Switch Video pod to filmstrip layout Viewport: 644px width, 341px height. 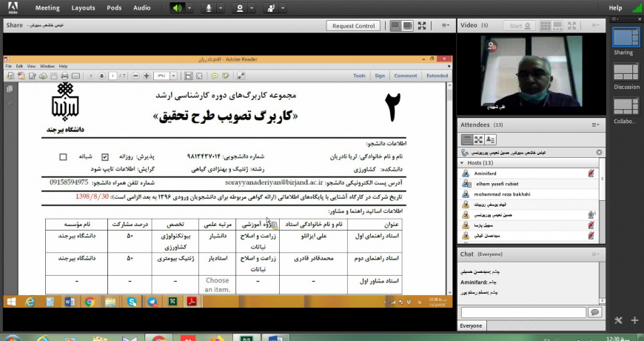tap(557, 25)
